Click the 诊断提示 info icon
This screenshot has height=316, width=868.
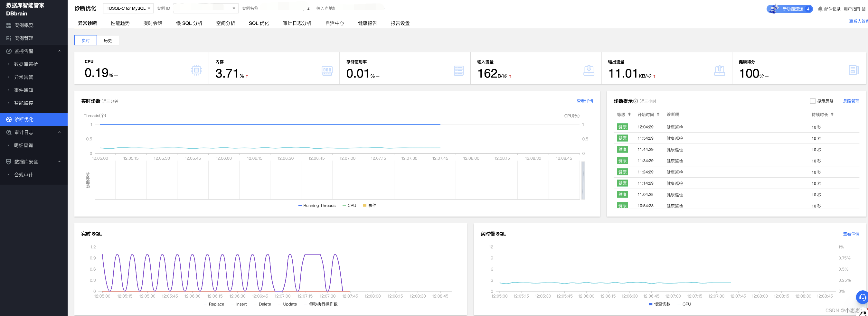pos(636,101)
